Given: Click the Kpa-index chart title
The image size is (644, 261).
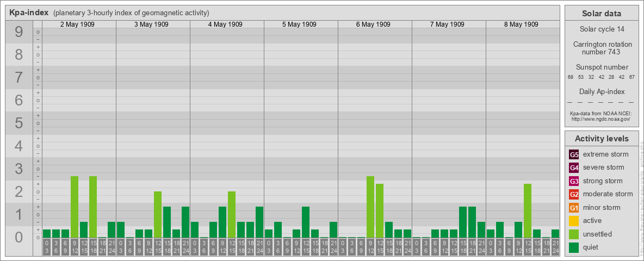Looking at the screenshot, I should [29, 13].
